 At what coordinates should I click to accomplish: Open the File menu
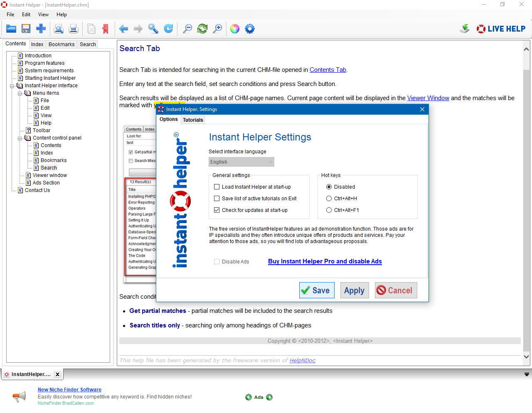point(10,15)
